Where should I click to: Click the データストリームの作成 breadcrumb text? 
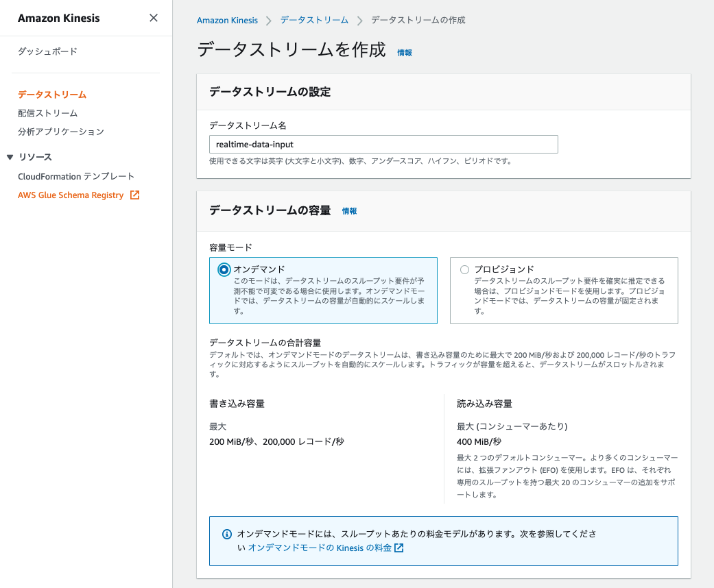[x=418, y=20]
